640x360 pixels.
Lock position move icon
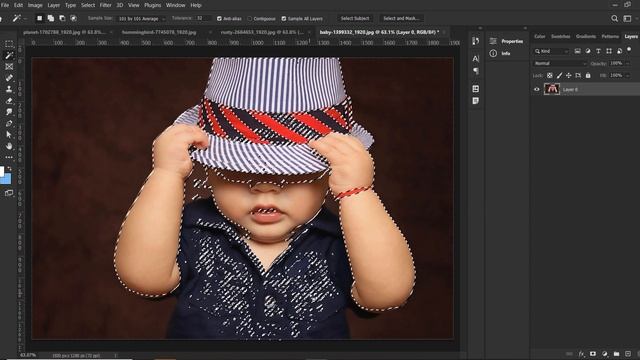pyautogui.click(x=569, y=76)
